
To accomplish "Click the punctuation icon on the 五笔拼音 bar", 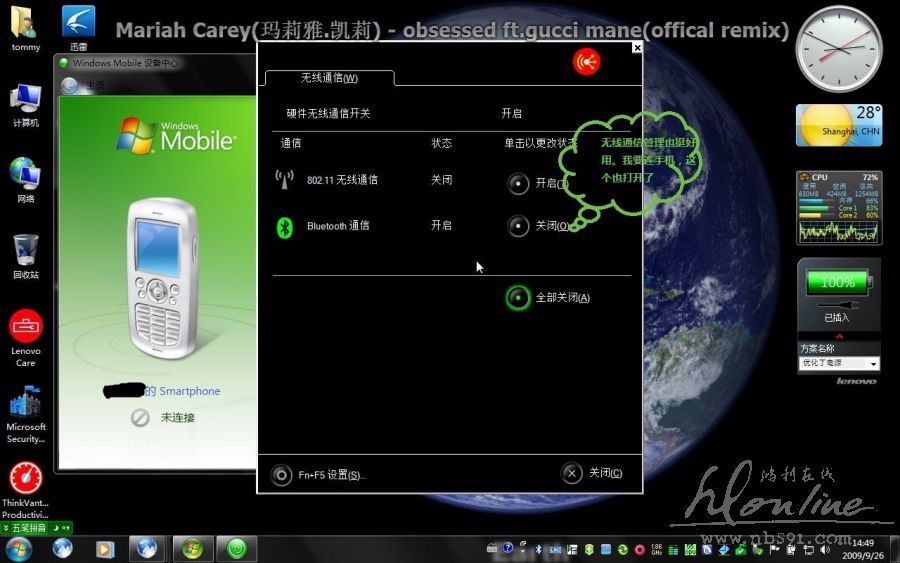I will 66,527.
